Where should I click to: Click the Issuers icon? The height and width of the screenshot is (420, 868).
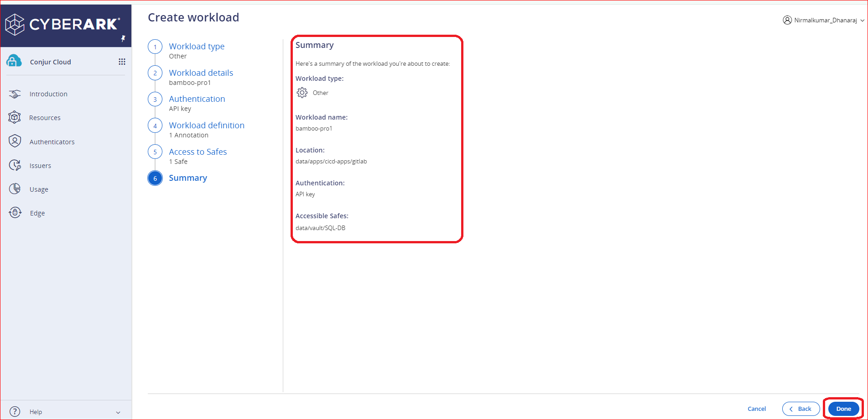point(15,165)
